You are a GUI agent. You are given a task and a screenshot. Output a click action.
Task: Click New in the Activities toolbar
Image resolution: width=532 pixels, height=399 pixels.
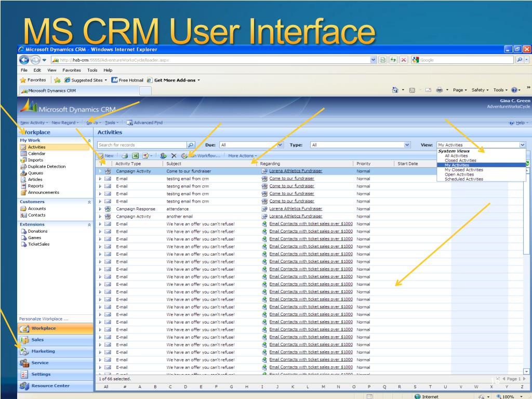(x=106, y=156)
